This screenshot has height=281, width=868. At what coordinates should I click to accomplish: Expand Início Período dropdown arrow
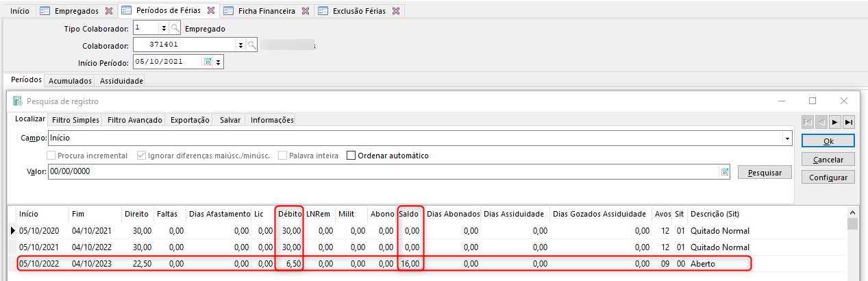(219, 62)
